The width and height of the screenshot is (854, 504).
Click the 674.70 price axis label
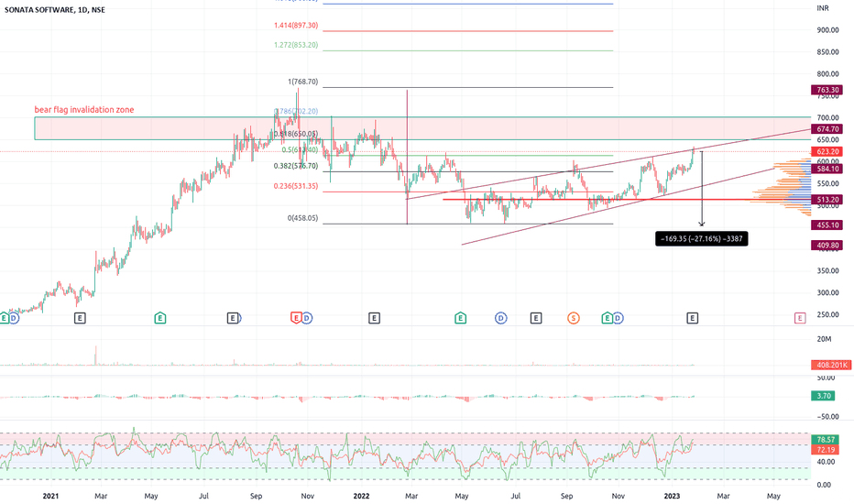(827, 129)
